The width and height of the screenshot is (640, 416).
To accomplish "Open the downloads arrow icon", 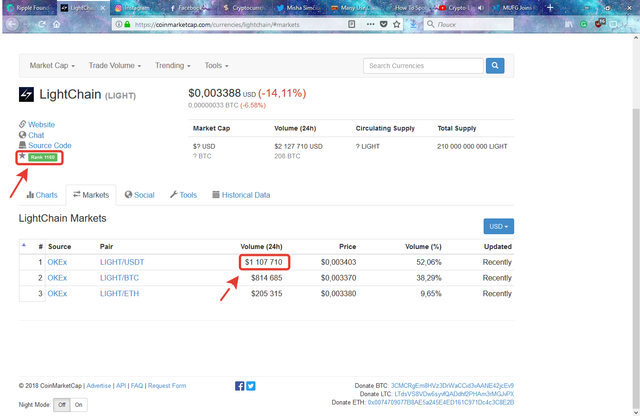I will point(413,24).
